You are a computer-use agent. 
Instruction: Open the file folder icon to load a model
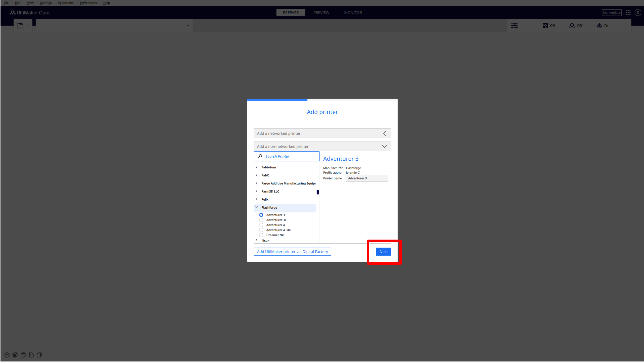(x=20, y=25)
